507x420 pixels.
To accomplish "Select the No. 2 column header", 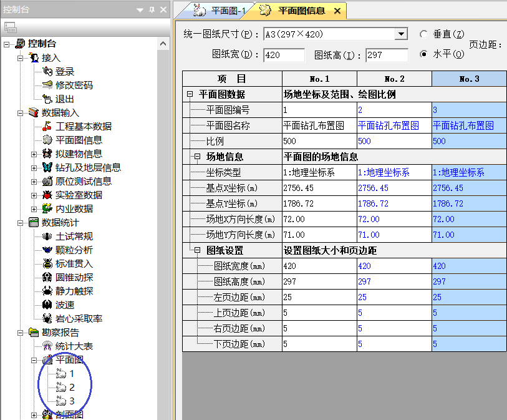I will click(x=395, y=79).
